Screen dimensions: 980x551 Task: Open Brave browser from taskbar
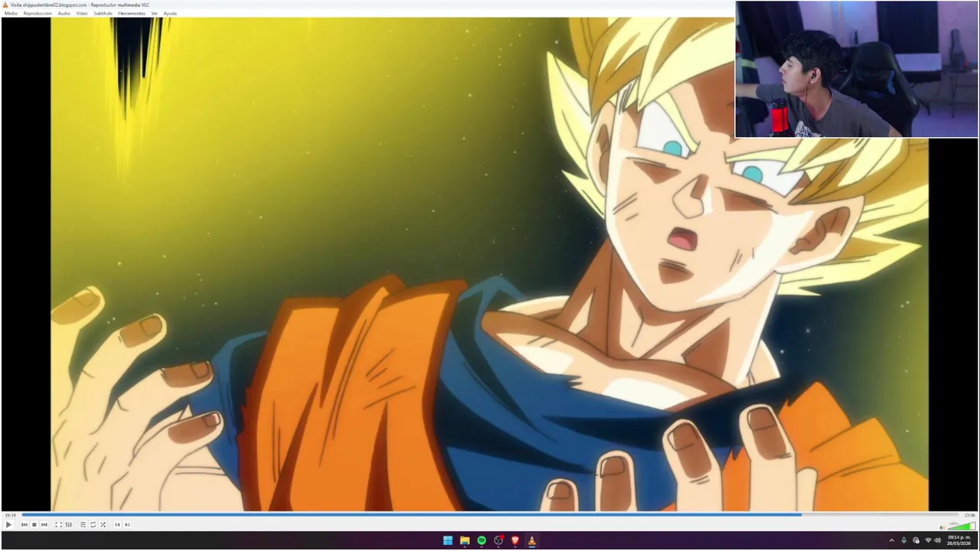tap(515, 540)
